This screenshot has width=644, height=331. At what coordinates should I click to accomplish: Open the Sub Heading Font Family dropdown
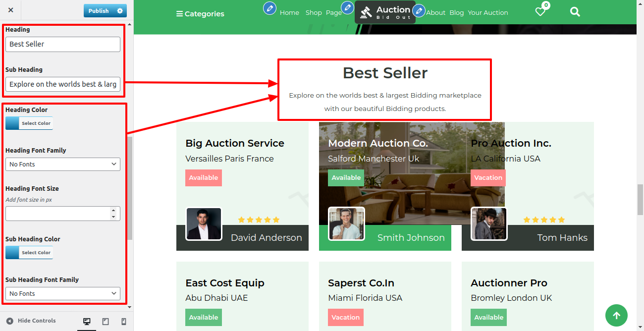(x=63, y=293)
